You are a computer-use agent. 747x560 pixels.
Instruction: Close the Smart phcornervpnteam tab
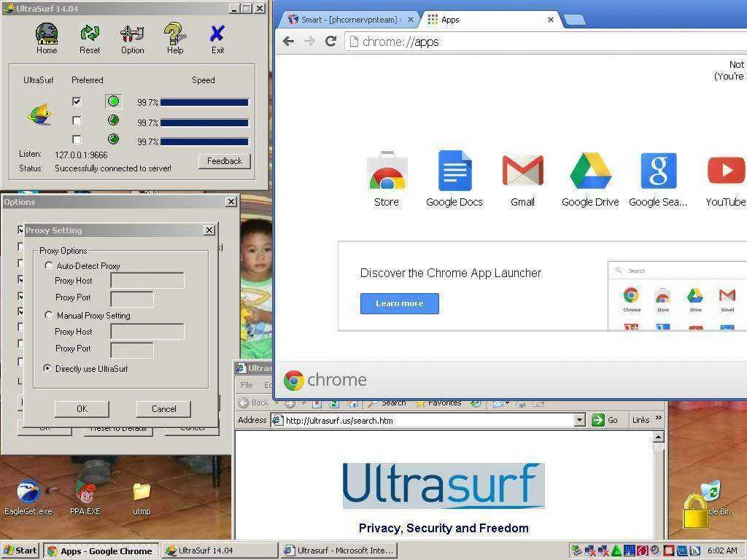click(x=411, y=20)
